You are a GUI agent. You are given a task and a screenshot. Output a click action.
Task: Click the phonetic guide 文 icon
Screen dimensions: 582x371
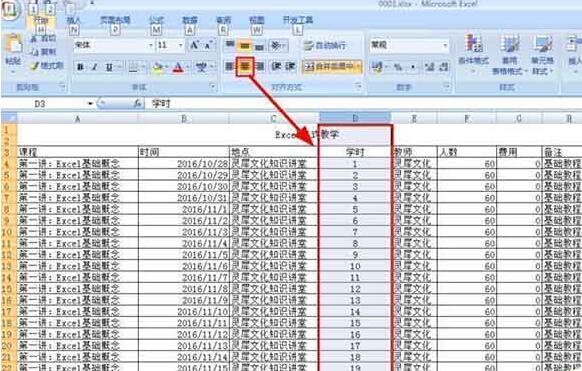[202, 67]
